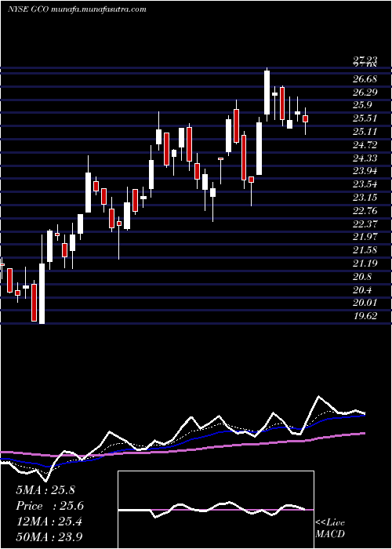The height and width of the screenshot is (549, 392).
Task: Click the 23.94 price axis label
Action: (x=365, y=171)
